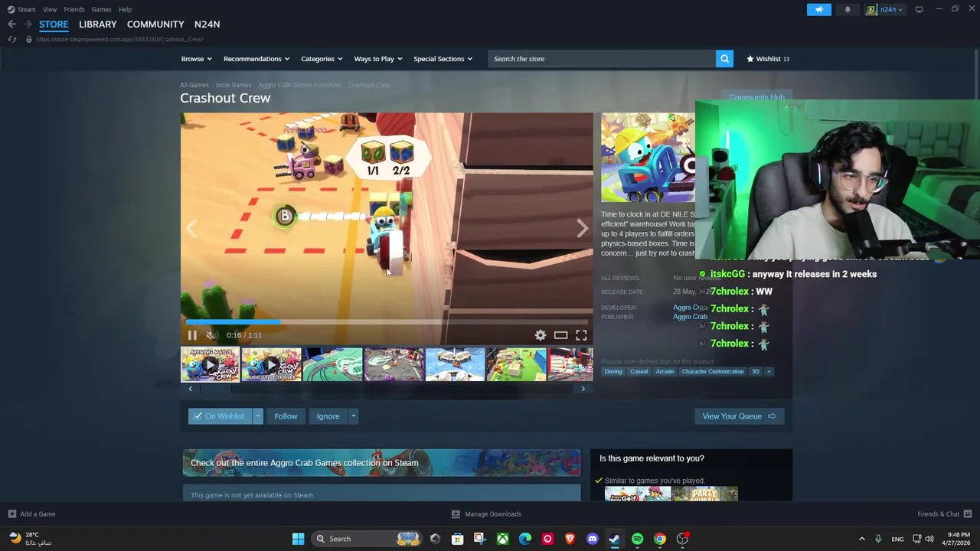Open video player settings gear
The image size is (980, 551).
(x=541, y=335)
